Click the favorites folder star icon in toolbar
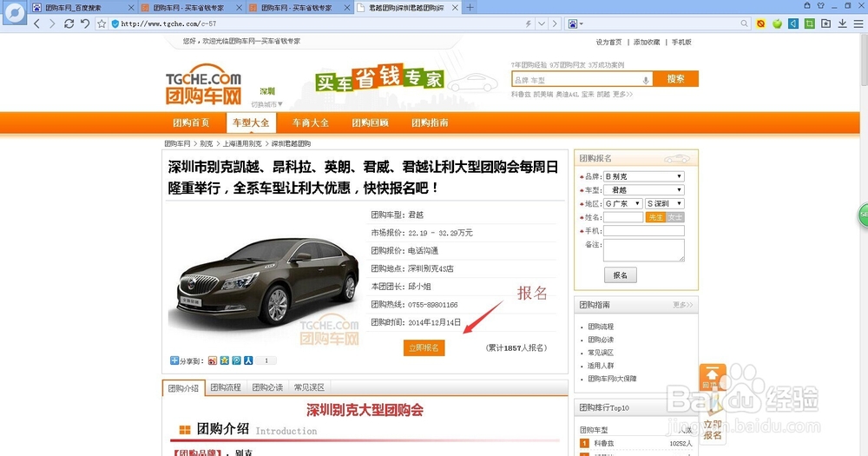Image resolution: width=868 pixels, height=456 pixels. click(826, 23)
